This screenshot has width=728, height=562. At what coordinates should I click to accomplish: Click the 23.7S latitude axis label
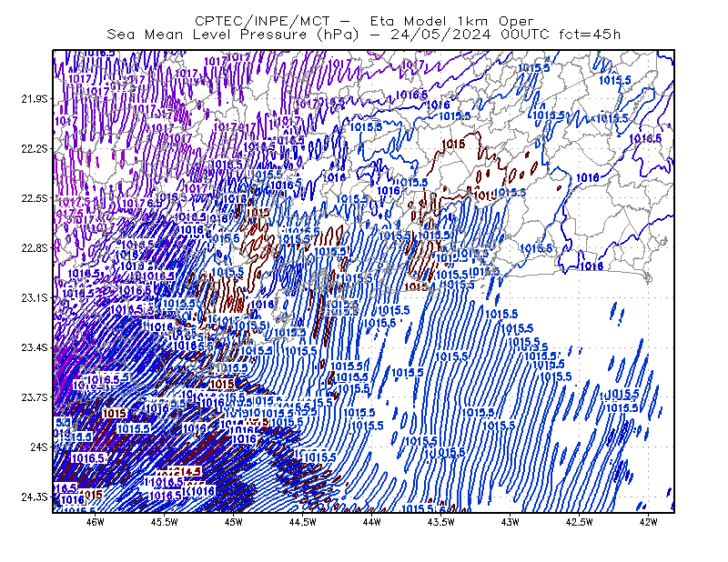[34, 397]
